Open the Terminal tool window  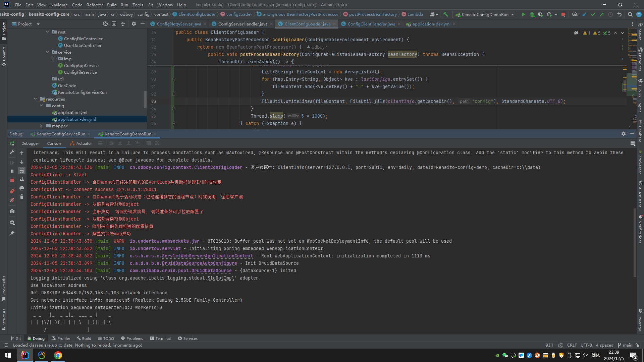coord(160,339)
